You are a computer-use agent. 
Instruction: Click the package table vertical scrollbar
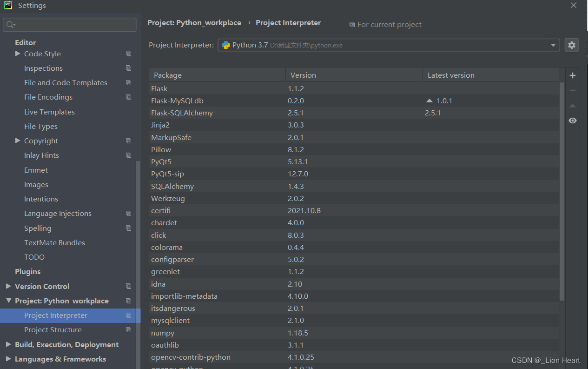coord(562,191)
